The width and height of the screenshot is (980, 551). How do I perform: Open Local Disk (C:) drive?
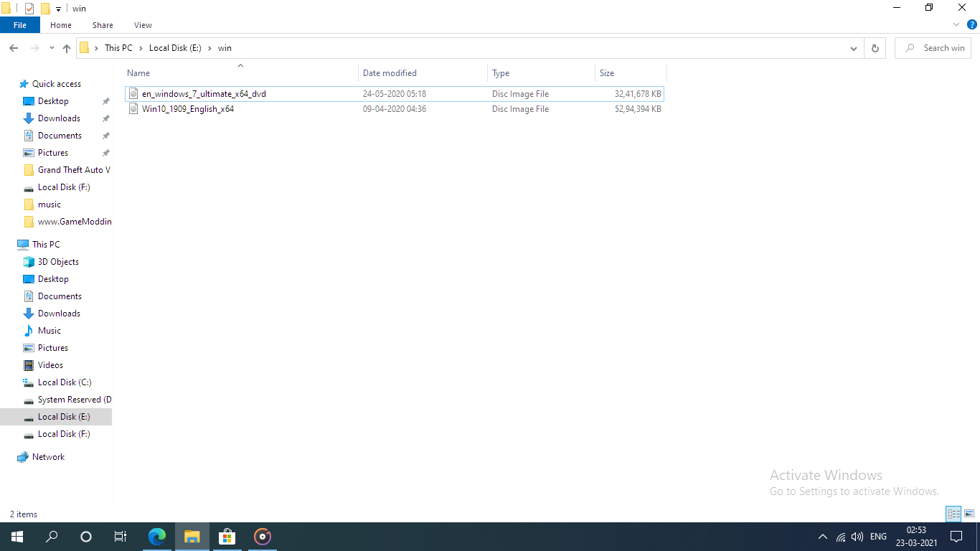(65, 382)
